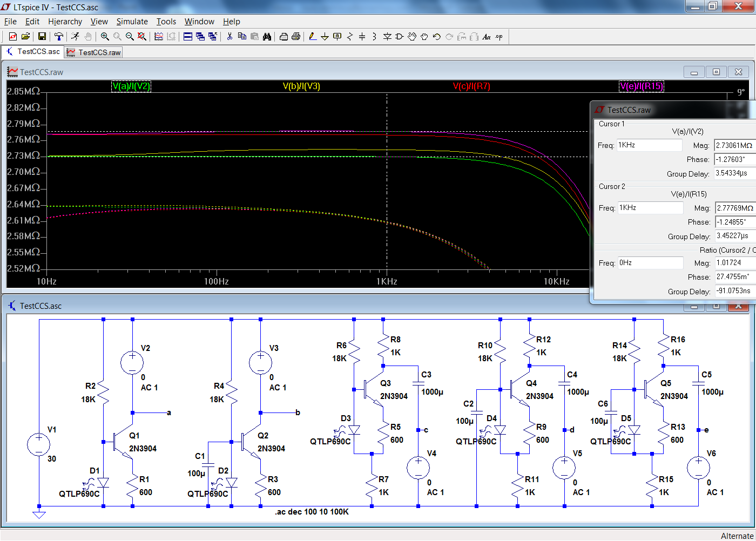756x541 pixels.
Task: Click the C3 1000µ capacitor symbol
Action: [x=418, y=384]
